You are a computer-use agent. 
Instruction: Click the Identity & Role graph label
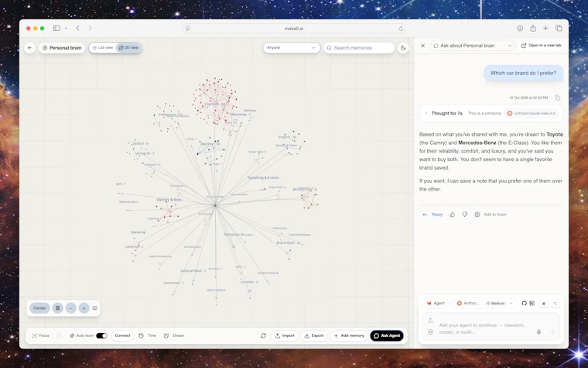point(169,200)
